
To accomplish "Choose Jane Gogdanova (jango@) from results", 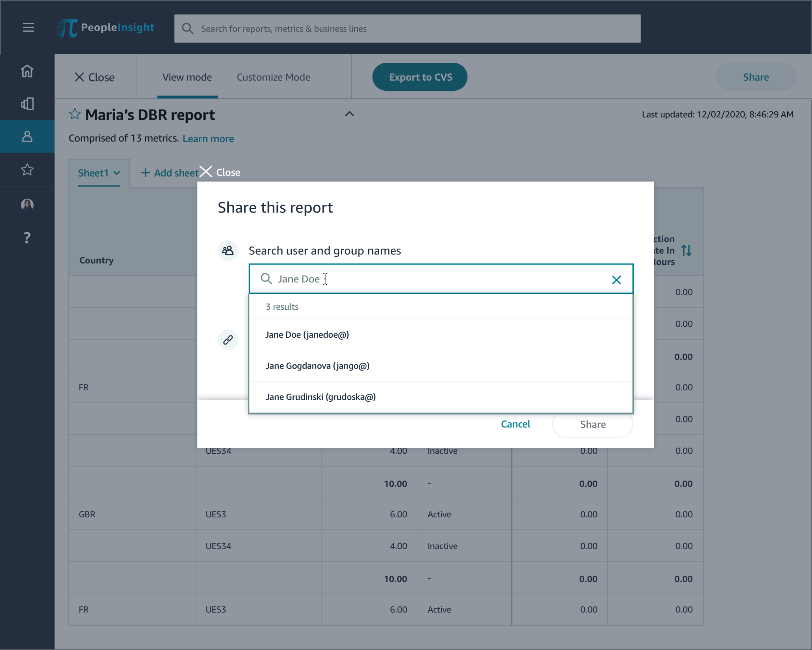I will 318,366.
